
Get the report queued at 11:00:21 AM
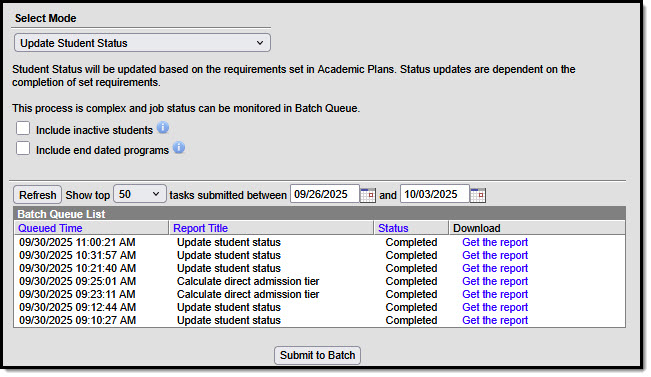coord(495,242)
